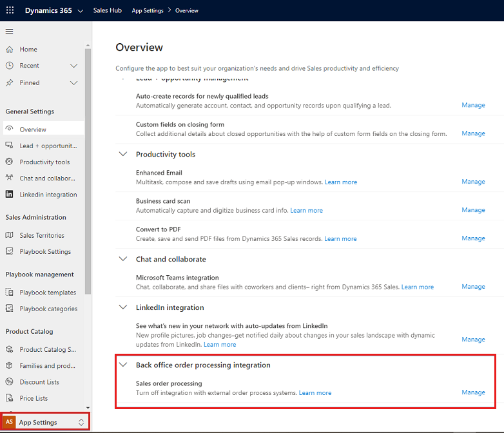Click the Lead + opportunity icon

click(x=9, y=145)
